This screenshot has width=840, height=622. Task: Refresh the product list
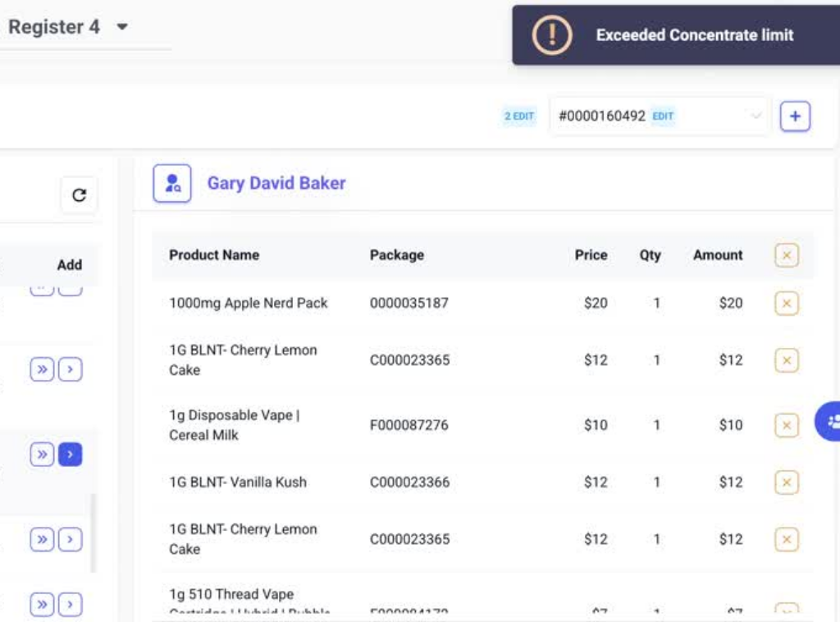tap(79, 195)
